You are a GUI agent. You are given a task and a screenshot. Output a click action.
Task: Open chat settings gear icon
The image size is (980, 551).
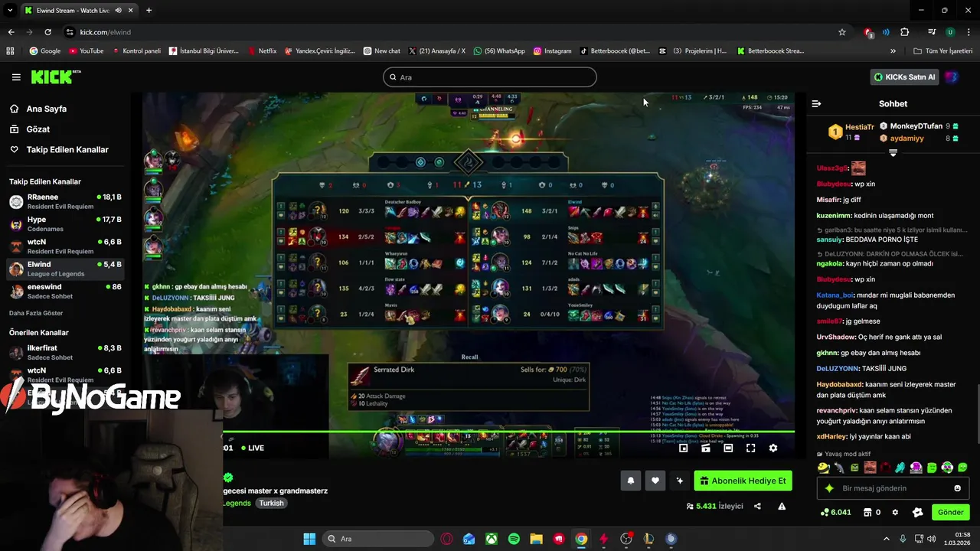895,512
